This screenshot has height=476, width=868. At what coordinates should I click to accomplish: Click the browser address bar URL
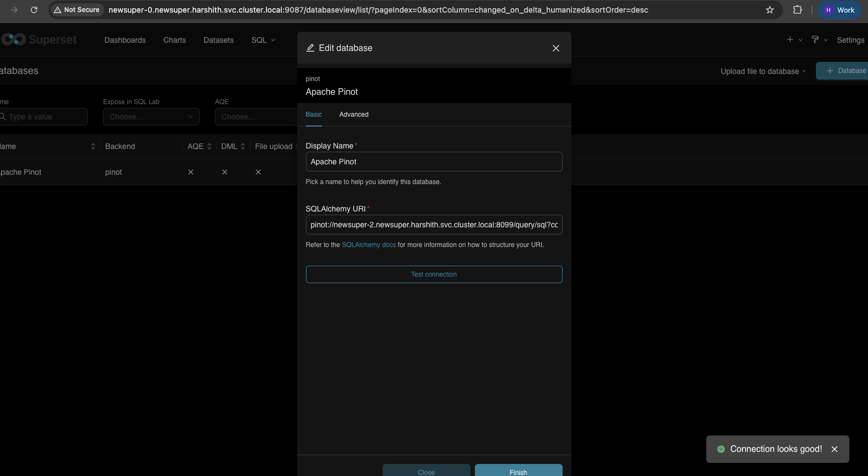pos(378,10)
